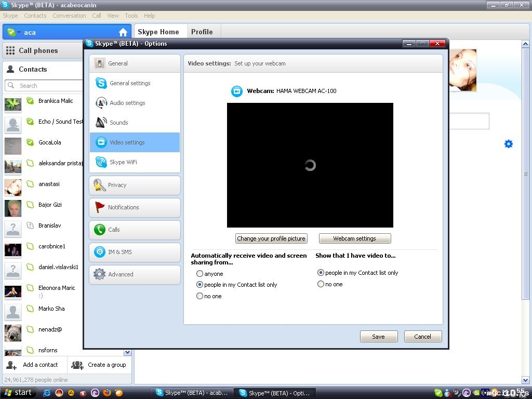Expand the Notifications options section
The width and height of the screenshot is (532, 399).
(135, 208)
